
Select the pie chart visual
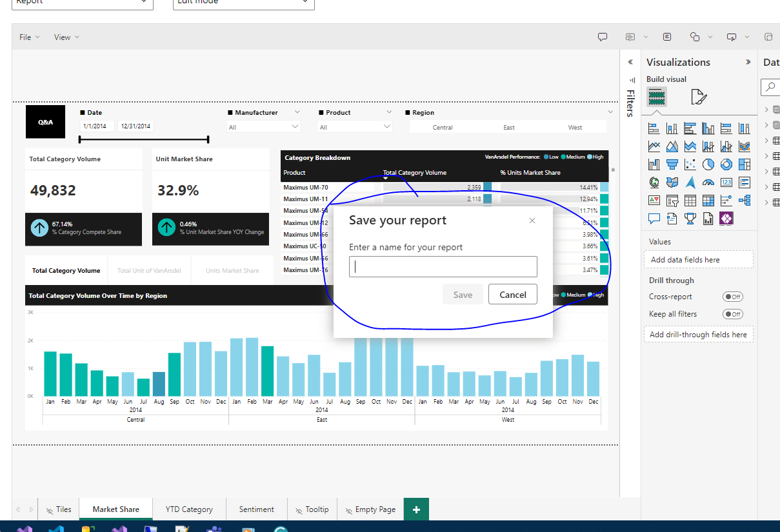(x=708, y=164)
